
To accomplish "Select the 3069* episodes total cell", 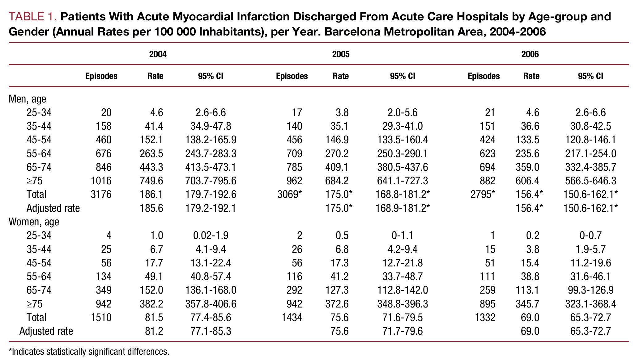I will click(x=289, y=194).
